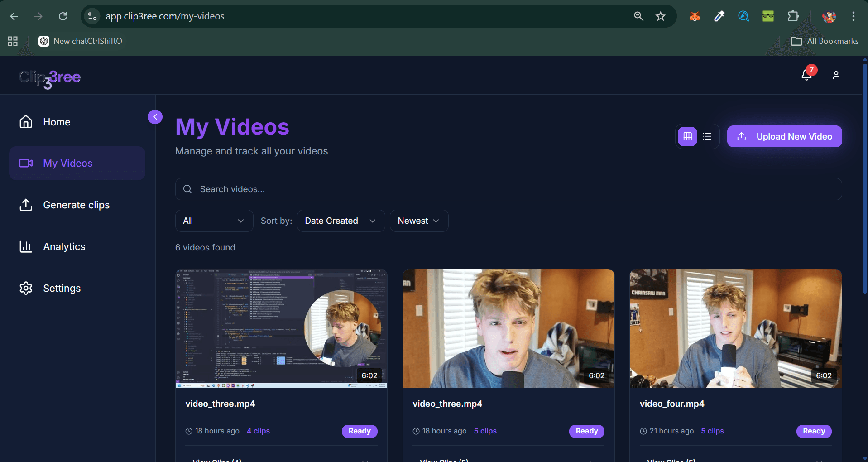Open the user profile icon
The height and width of the screenshot is (462, 868).
point(836,75)
